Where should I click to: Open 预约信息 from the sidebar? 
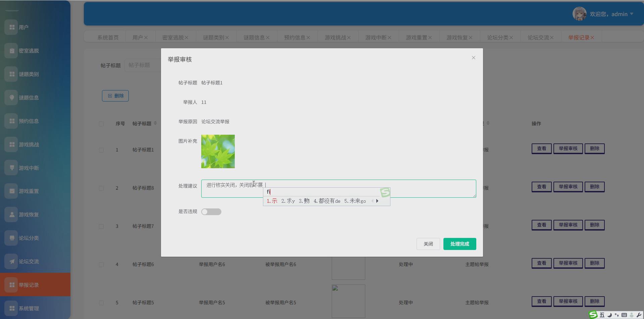click(x=11, y=121)
